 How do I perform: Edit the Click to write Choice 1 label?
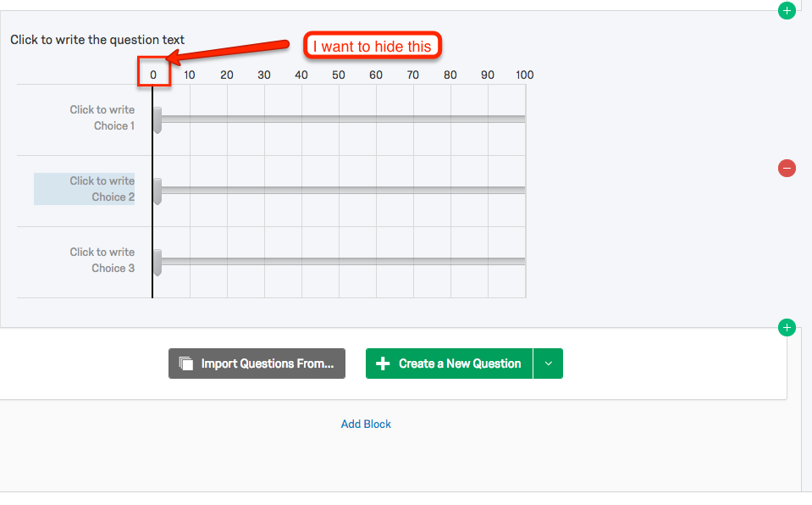click(102, 118)
